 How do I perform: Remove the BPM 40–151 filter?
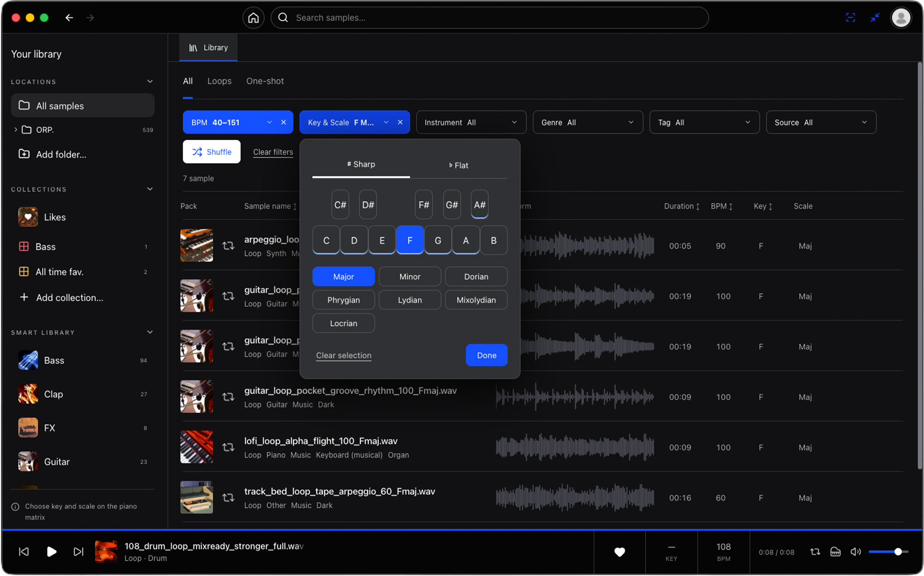[x=283, y=123]
